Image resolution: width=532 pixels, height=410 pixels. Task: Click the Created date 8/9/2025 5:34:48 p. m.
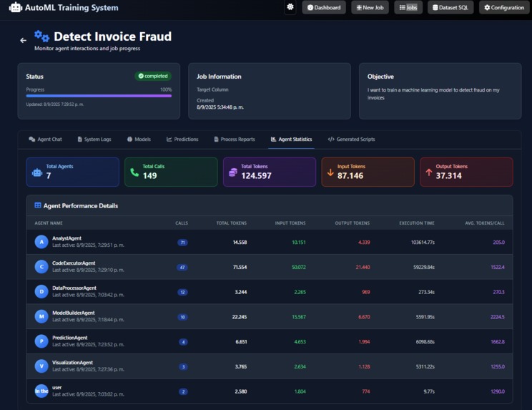[220, 107]
